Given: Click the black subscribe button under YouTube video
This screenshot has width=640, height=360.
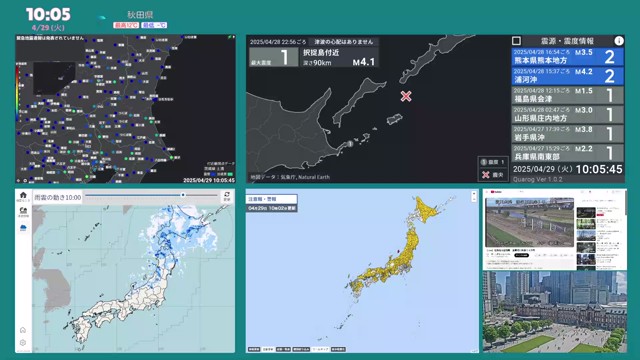Looking at the screenshot, I should click(521, 255).
